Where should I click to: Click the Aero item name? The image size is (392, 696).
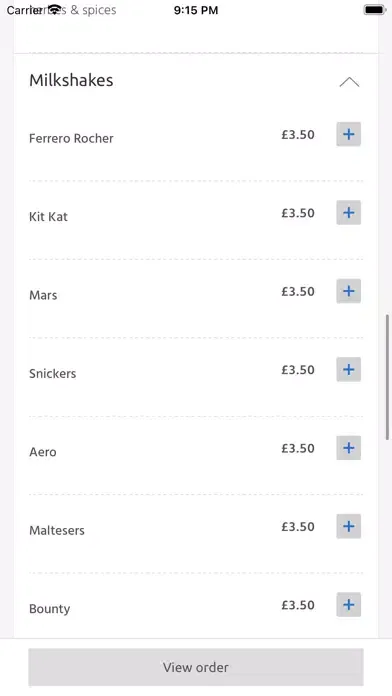[x=43, y=452]
